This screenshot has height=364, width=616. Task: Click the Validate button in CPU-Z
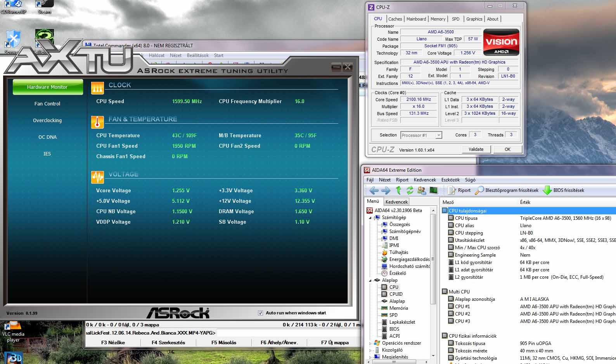tap(476, 149)
